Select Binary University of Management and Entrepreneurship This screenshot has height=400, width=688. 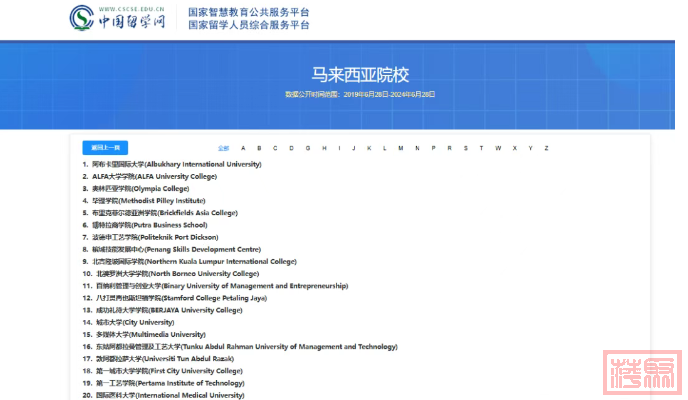point(215,286)
